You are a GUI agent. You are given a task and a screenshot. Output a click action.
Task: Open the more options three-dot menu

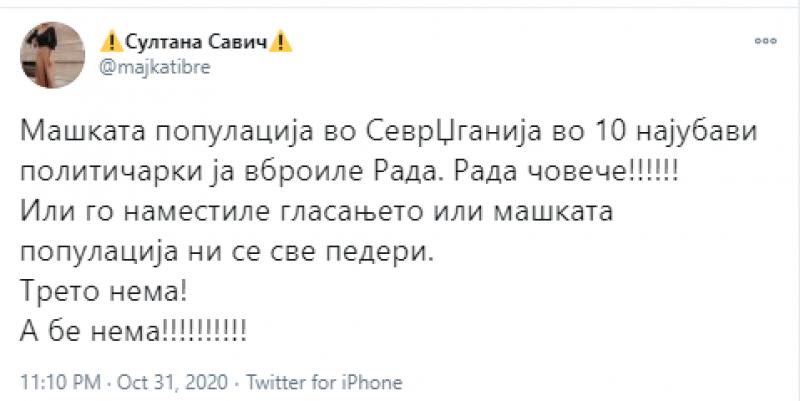coord(766,44)
